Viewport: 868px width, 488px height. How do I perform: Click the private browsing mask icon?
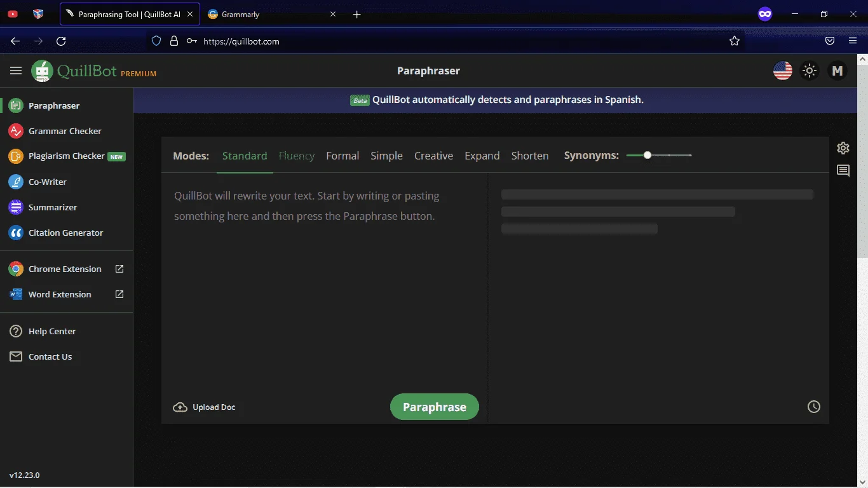pos(765,14)
